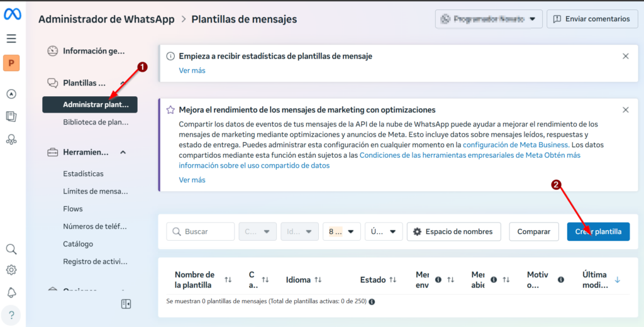Open the Idioma filter dropdown
The image size is (644, 327).
(299, 231)
